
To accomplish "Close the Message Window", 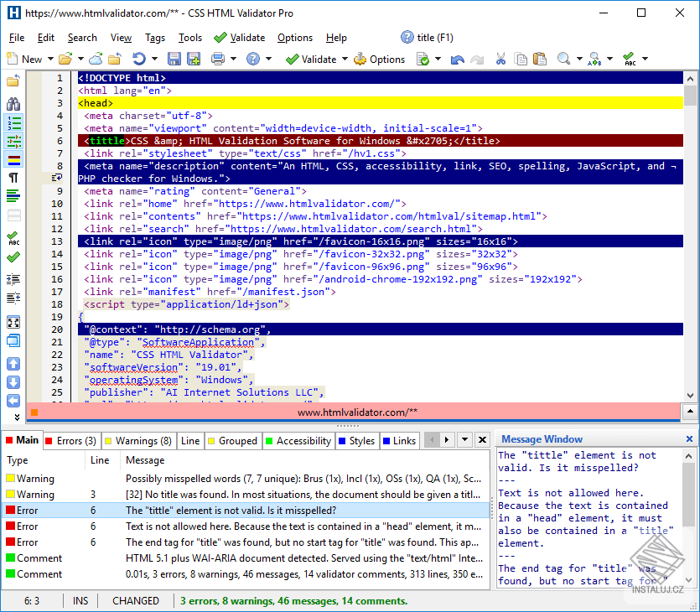I will click(689, 438).
